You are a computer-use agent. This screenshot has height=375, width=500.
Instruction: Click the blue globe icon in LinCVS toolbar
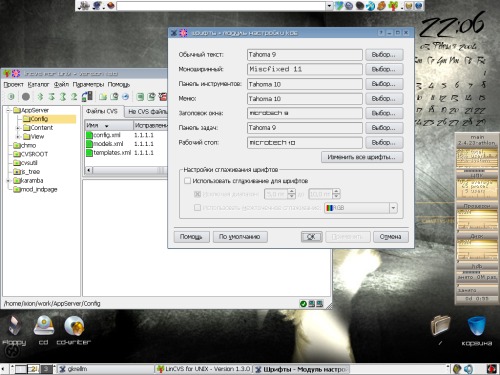pos(125,97)
